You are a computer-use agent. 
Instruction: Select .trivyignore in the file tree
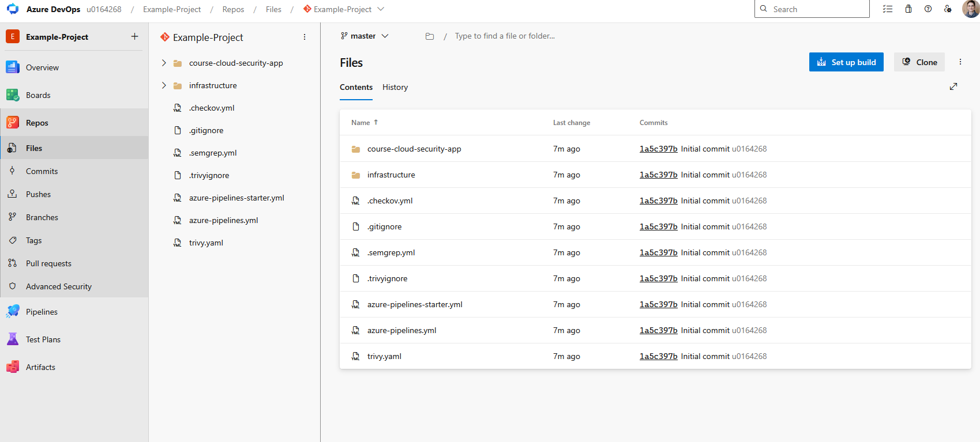click(x=209, y=175)
